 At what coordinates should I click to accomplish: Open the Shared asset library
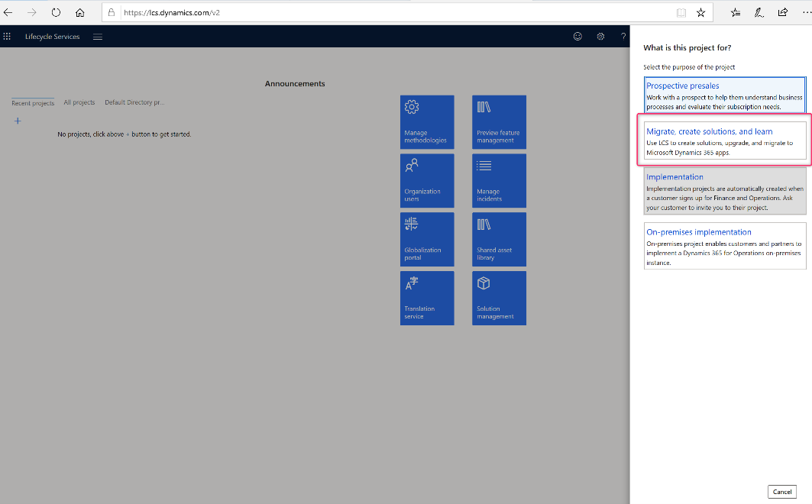click(499, 239)
